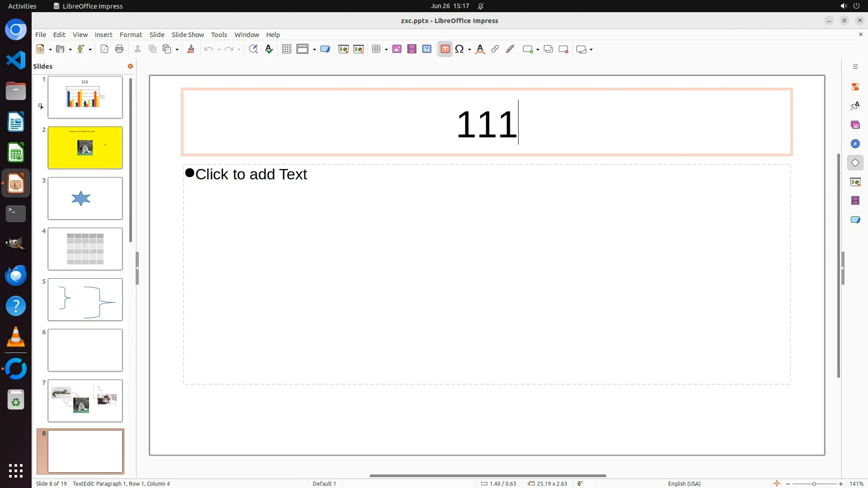The height and width of the screenshot is (488, 868).
Task: Click the Clone Formatting paintbrush icon
Action: pyautogui.click(x=191, y=49)
